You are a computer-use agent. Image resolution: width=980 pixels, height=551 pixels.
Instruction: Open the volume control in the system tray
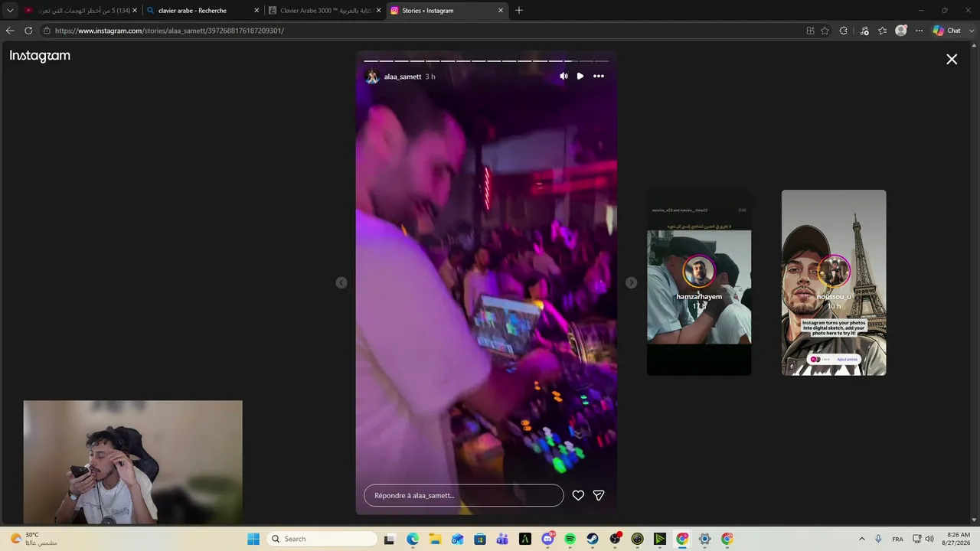coord(929,539)
